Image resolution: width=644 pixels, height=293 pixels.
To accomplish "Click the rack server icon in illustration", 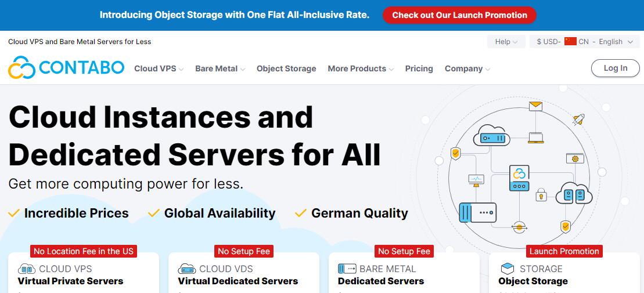I will [478, 212].
